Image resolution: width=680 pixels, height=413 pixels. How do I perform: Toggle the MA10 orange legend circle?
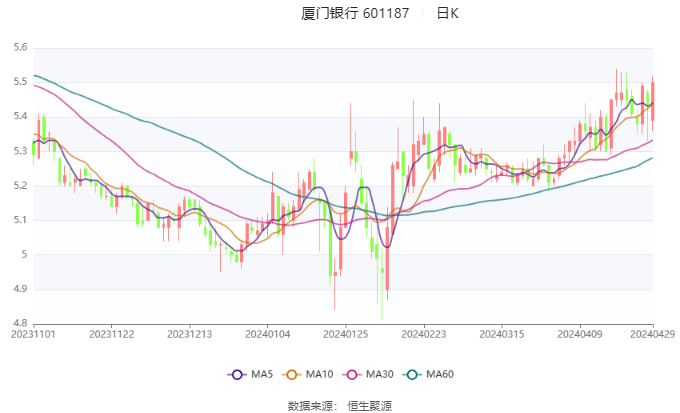tap(291, 374)
